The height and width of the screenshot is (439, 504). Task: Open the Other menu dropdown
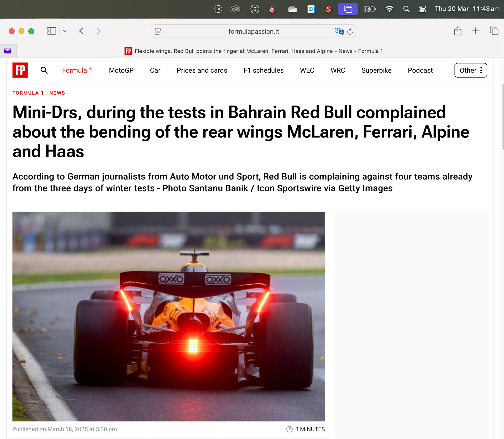click(x=470, y=70)
